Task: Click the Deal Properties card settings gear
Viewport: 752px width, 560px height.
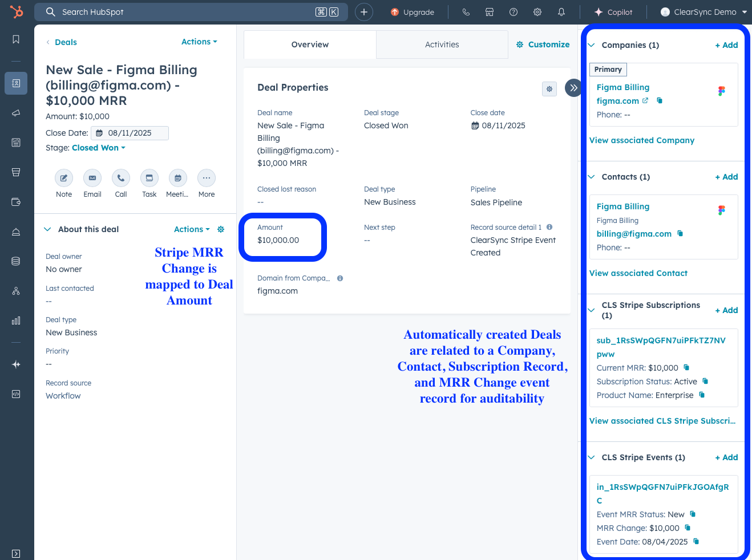Action: [x=549, y=89]
